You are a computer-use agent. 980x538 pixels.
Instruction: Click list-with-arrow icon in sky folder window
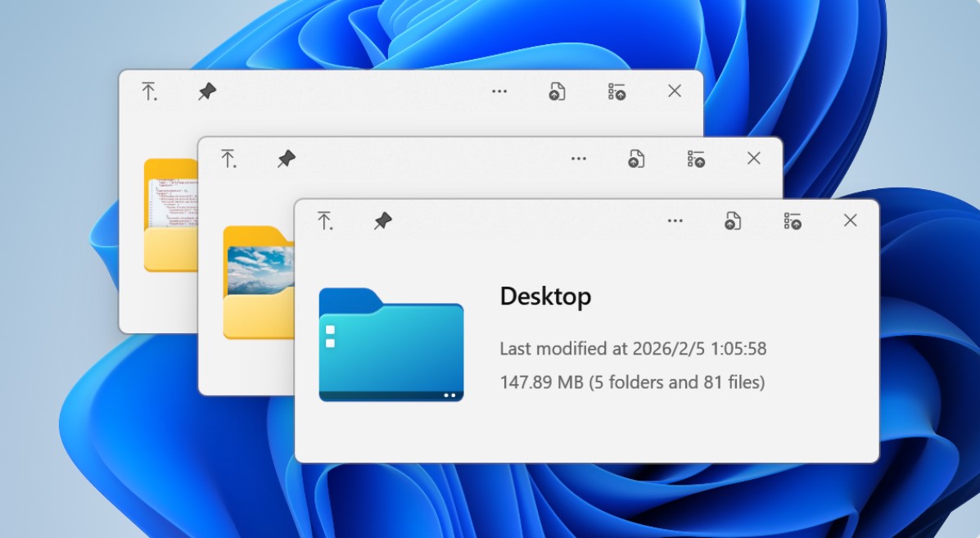(696, 159)
